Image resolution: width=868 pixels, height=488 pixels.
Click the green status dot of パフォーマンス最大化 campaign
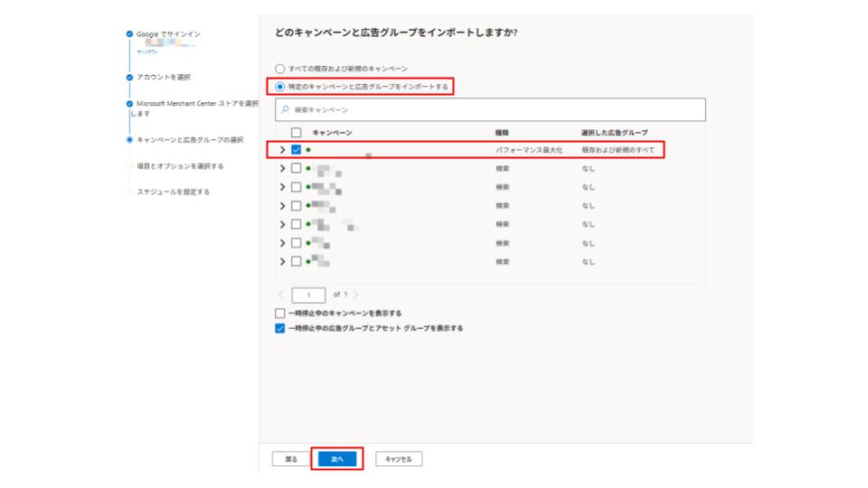tap(308, 149)
